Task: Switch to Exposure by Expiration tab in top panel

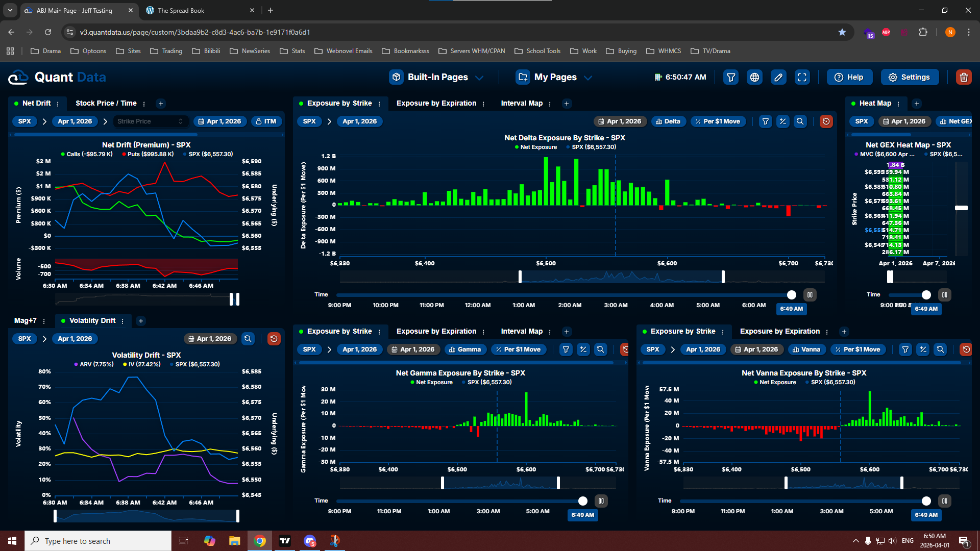Action: click(x=436, y=103)
